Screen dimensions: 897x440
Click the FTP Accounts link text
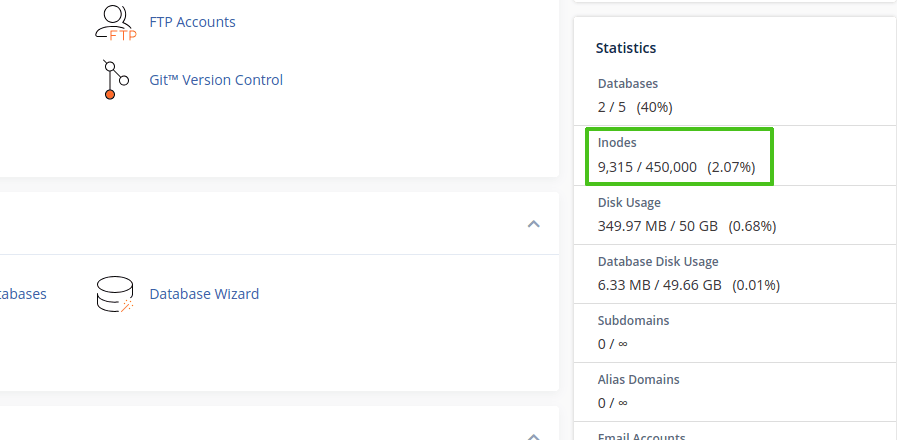click(192, 22)
